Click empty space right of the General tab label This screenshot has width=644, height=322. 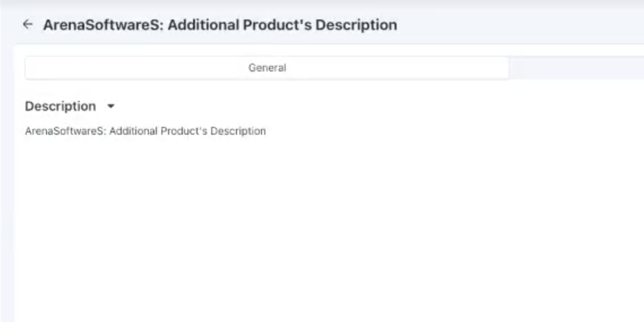click(x=396, y=67)
